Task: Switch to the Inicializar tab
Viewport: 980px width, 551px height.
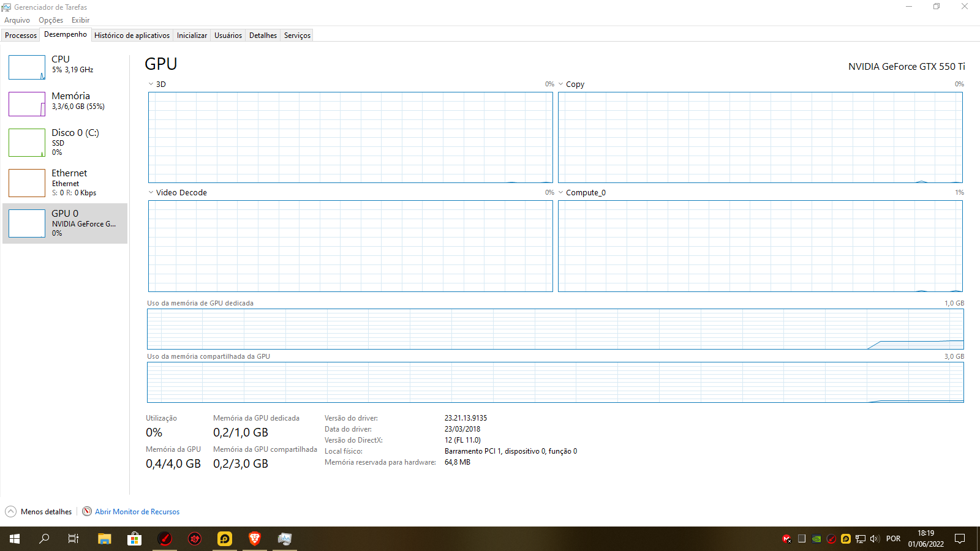Action: tap(192, 36)
